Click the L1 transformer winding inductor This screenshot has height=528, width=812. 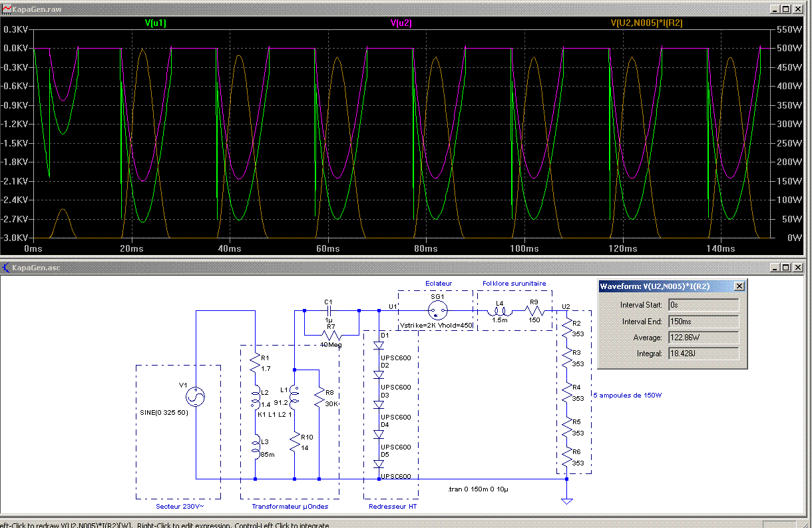coord(295,397)
